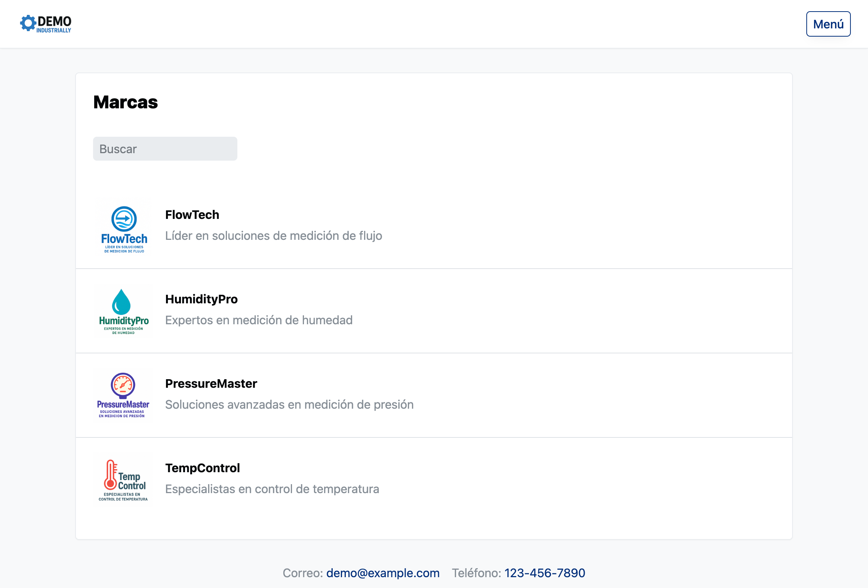Viewport: 868px width, 588px height.
Task: Click the Buscar search field
Action: coord(165,149)
